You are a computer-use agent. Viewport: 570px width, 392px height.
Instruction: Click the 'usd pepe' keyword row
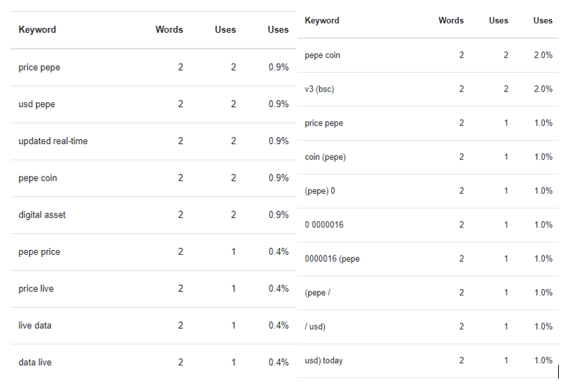click(37, 104)
